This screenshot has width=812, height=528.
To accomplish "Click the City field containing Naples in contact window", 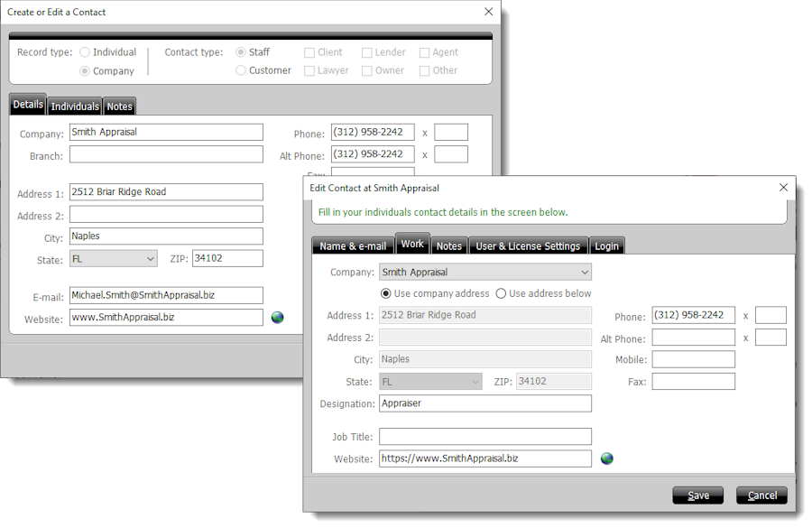I will point(166,236).
